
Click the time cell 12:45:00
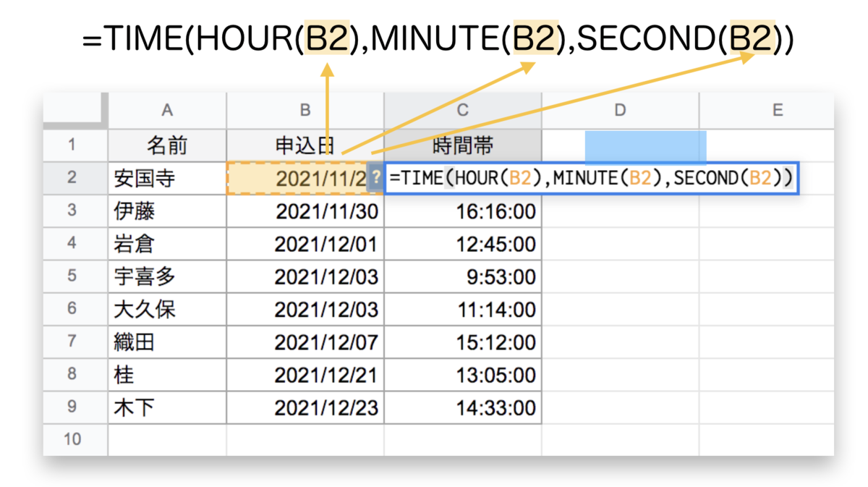(x=463, y=244)
